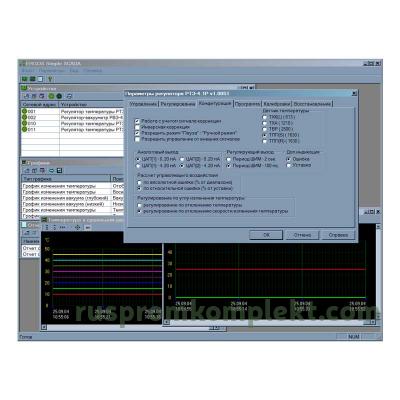Select DAC(2) 0-20 mA radio button
Screen dimensions: 400x400
[x=182, y=159]
